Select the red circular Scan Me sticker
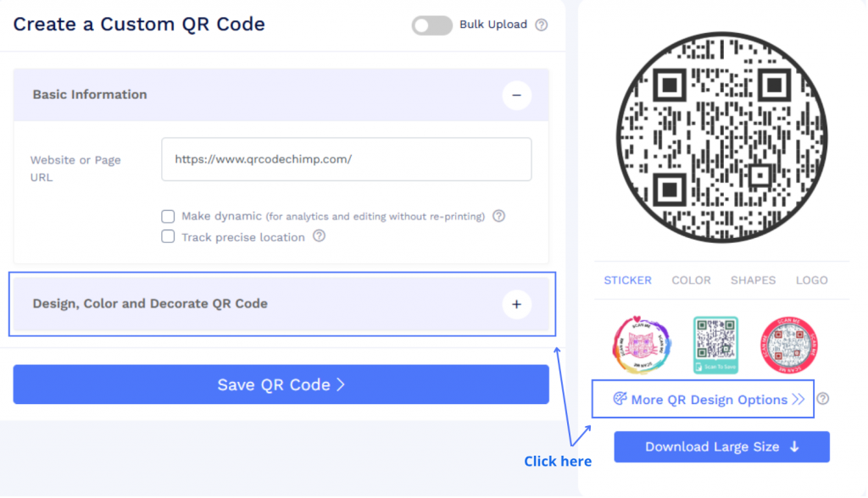Screen dimensions: 868x498 789,346
